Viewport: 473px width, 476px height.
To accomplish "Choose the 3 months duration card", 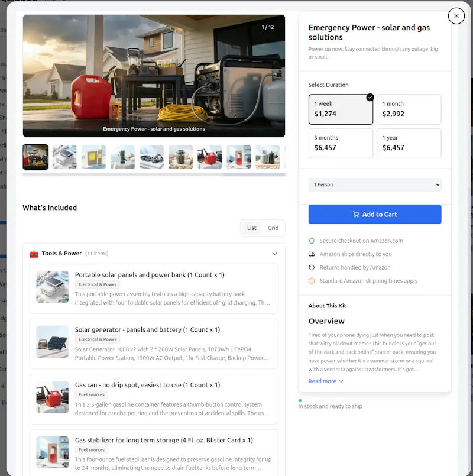I will click(341, 143).
